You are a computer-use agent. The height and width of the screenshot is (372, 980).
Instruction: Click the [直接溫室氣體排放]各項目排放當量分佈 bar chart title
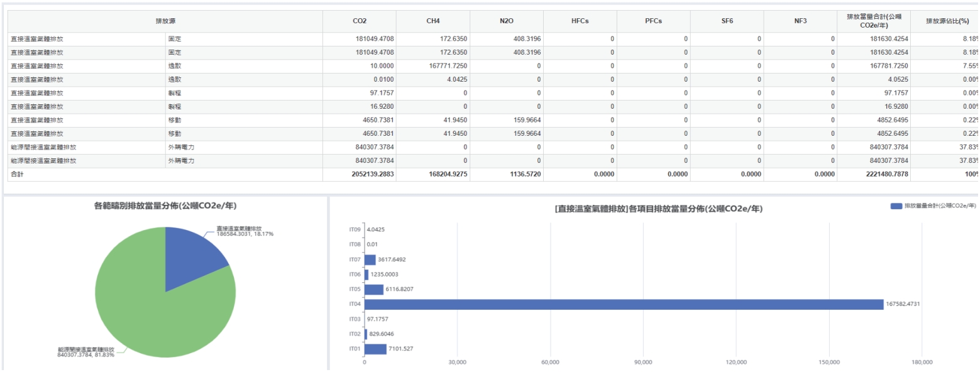[658, 209]
